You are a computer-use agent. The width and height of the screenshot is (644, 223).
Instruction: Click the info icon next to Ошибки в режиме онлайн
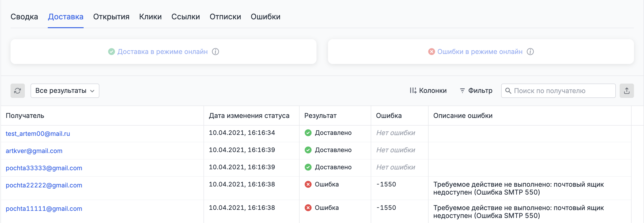531,52
